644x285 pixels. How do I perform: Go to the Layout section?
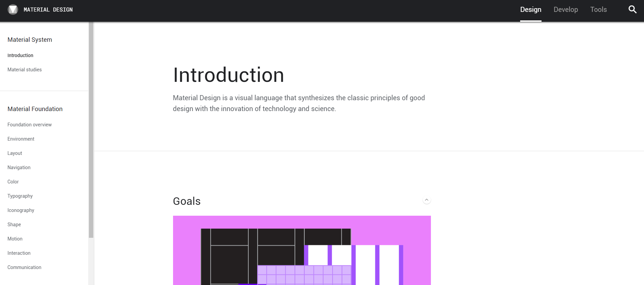pos(15,153)
